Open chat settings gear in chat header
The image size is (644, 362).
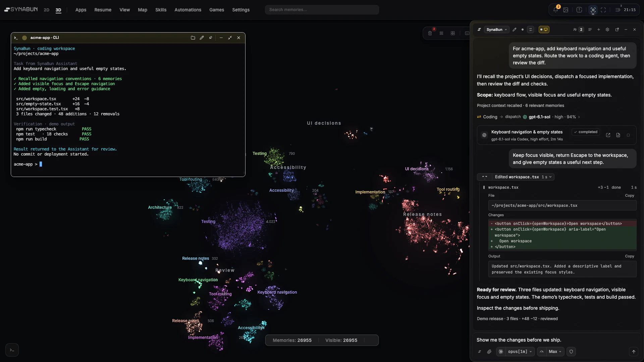(x=607, y=29)
